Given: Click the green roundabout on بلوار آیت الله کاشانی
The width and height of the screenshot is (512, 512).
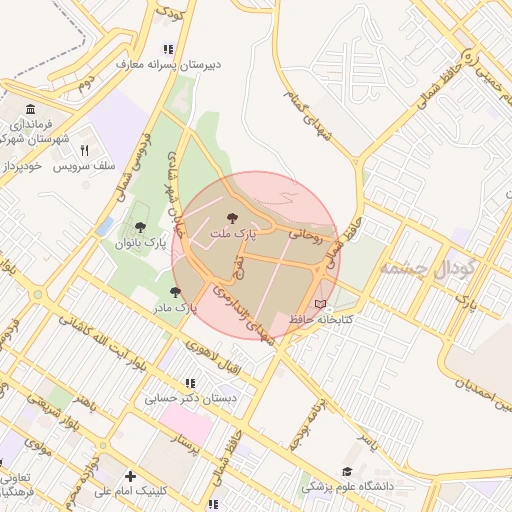Looking at the screenshot, I should (x=38, y=295).
